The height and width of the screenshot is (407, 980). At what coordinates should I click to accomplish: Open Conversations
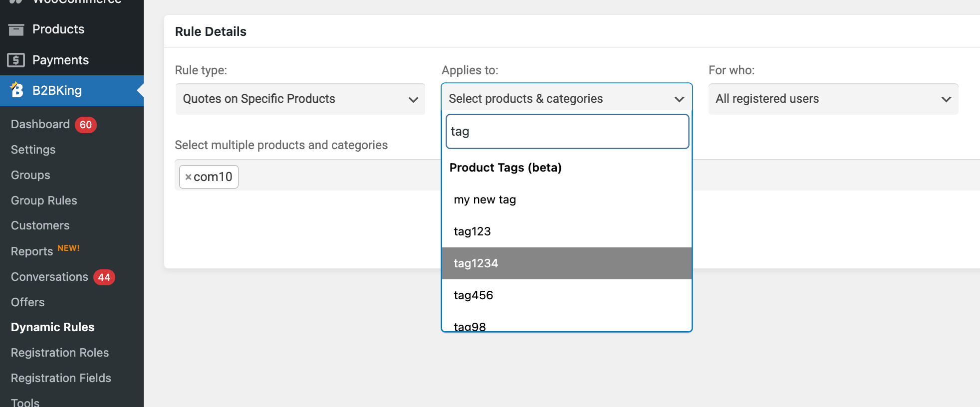(x=49, y=277)
